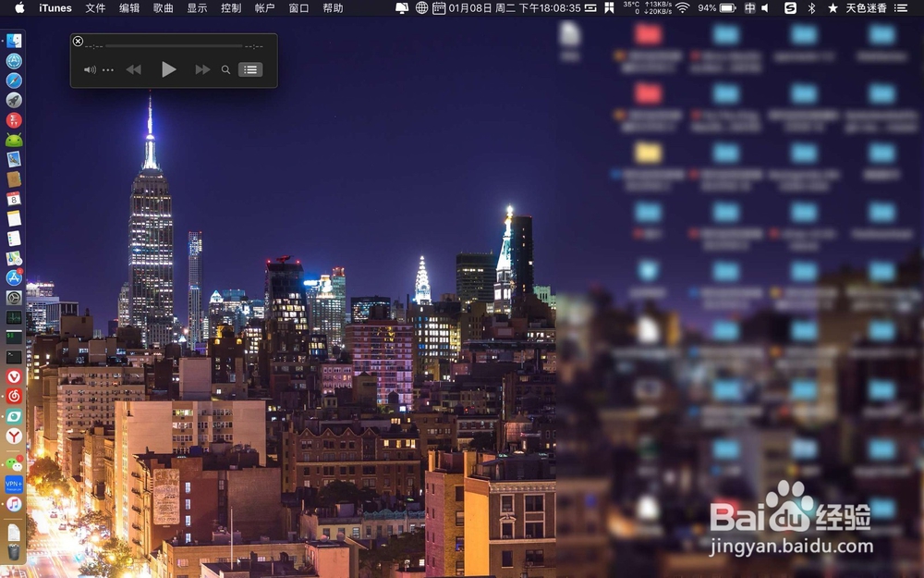Viewport: 924px width, 578px height.
Task: Open the three-dots more options in MiniPlayer
Action: [108, 69]
